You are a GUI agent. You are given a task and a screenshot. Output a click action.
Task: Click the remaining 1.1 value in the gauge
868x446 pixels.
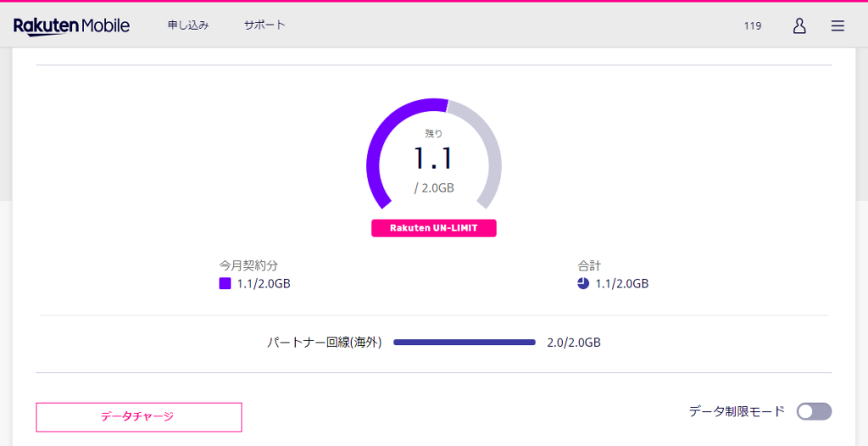433,158
